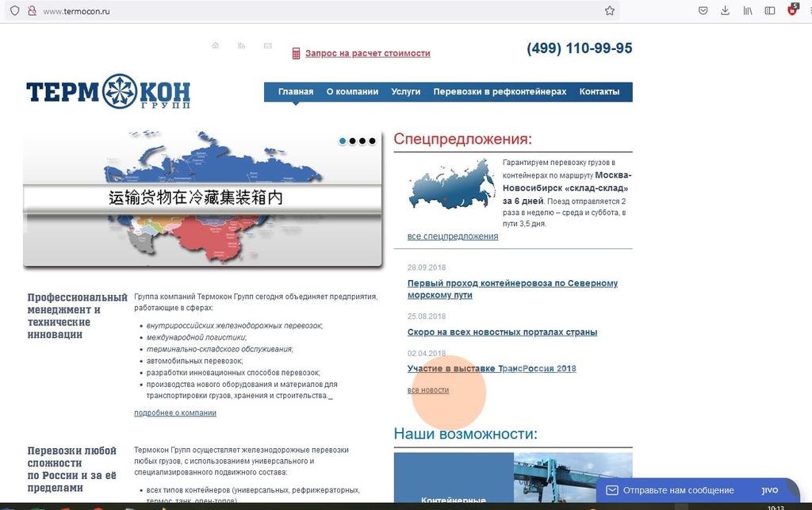The width and height of the screenshot is (812, 510).
Task: Click the crane photo under Наши возможности
Action: coord(573,477)
